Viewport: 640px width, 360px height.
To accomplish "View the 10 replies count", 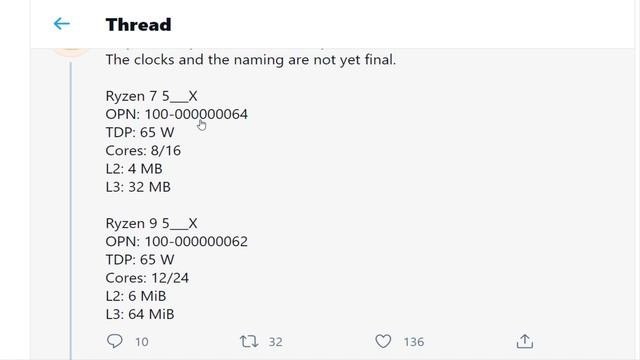I will [142, 342].
